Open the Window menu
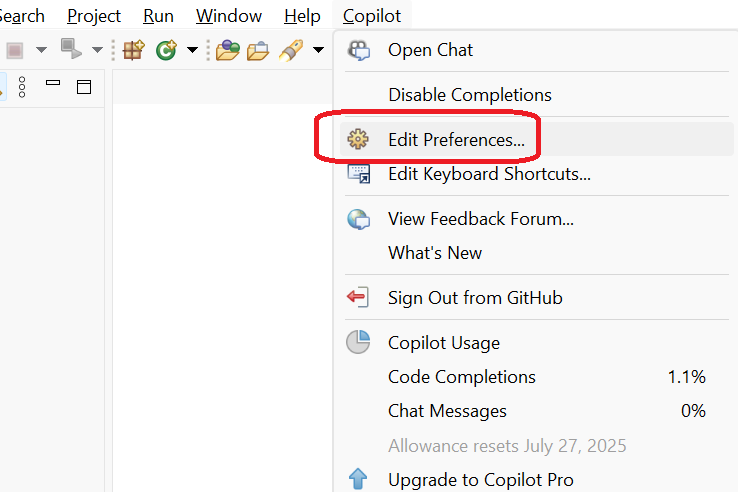 pyautogui.click(x=229, y=16)
